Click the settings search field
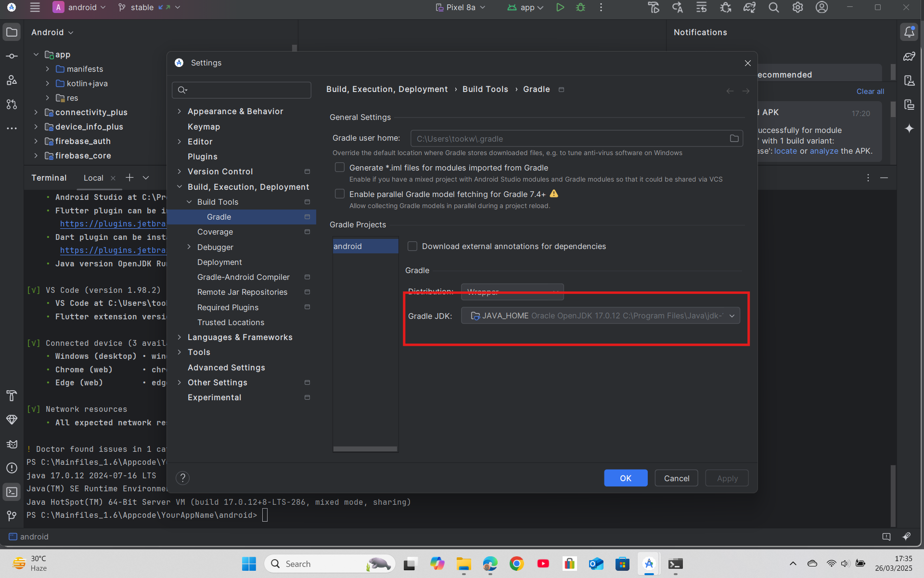Screen dimensions: 924x578 tap(242, 90)
